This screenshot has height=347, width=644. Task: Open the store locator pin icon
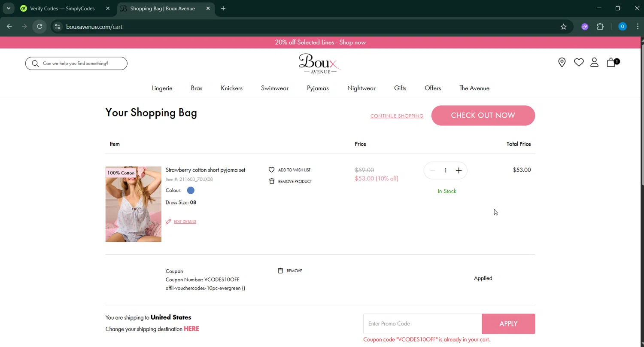pos(562,63)
